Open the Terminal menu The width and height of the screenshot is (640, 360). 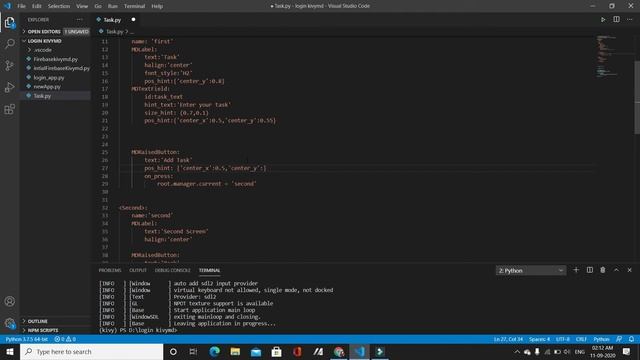134,6
